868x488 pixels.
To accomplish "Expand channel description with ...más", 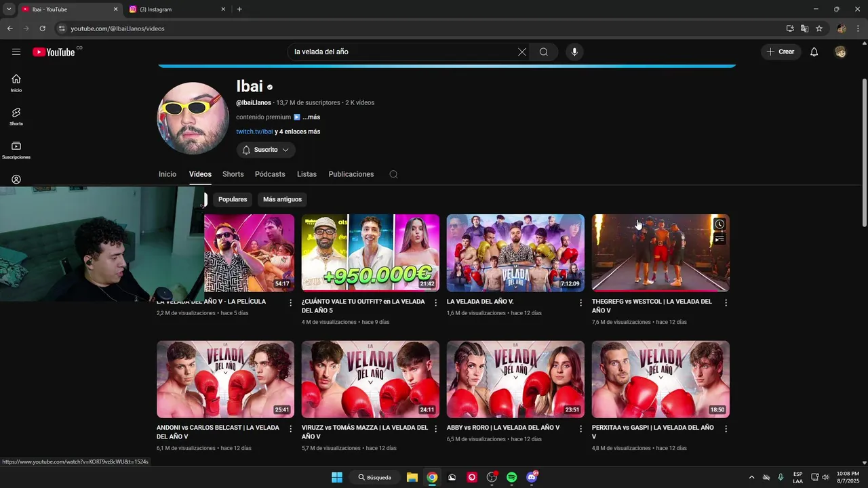I will tap(311, 117).
